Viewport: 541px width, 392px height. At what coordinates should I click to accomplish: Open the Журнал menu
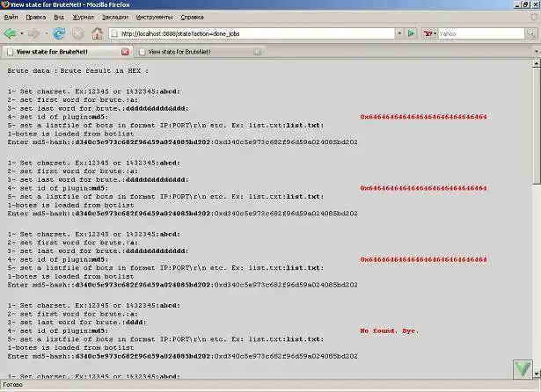click(84, 17)
